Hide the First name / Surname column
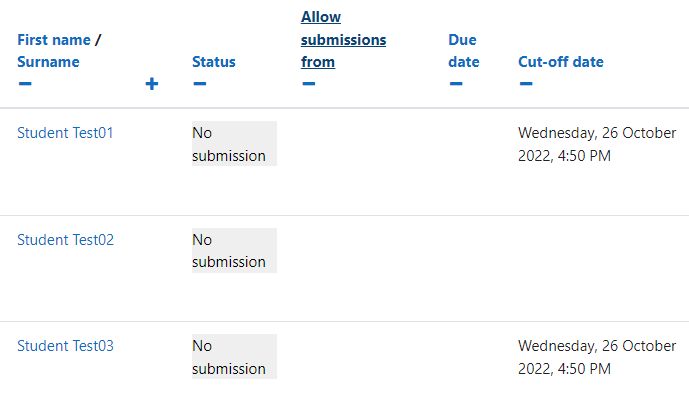This screenshot has width=689, height=403. pyautogui.click(x=25, y=84)
